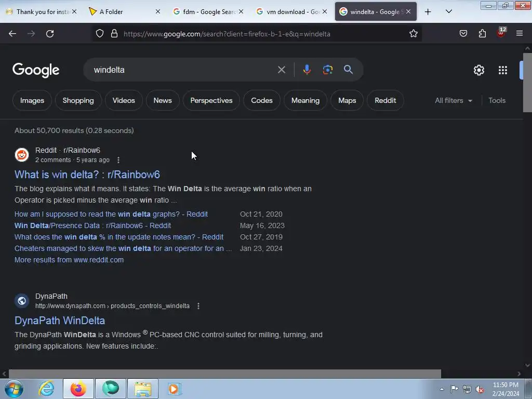Open Google quick settings gear
The image size is (532, 399).
pos(478,70)
